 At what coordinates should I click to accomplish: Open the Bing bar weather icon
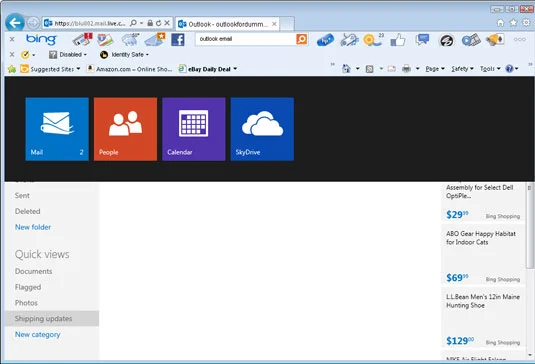(x=130, y=40)
